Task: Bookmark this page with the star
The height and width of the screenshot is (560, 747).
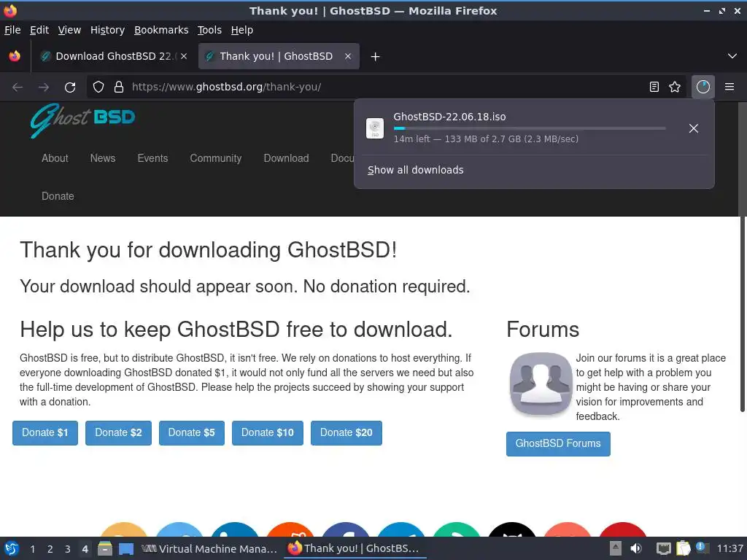Action: coord(675,87)
